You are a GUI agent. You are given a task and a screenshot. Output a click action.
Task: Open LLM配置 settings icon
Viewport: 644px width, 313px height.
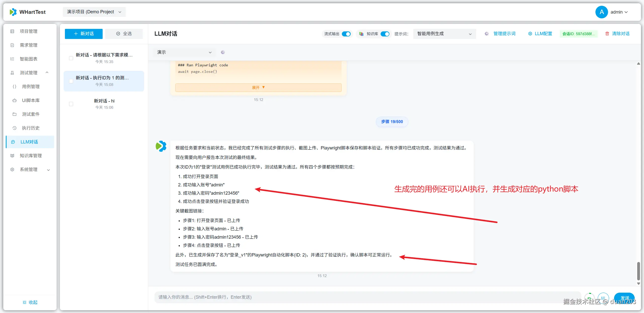point(530,33)
